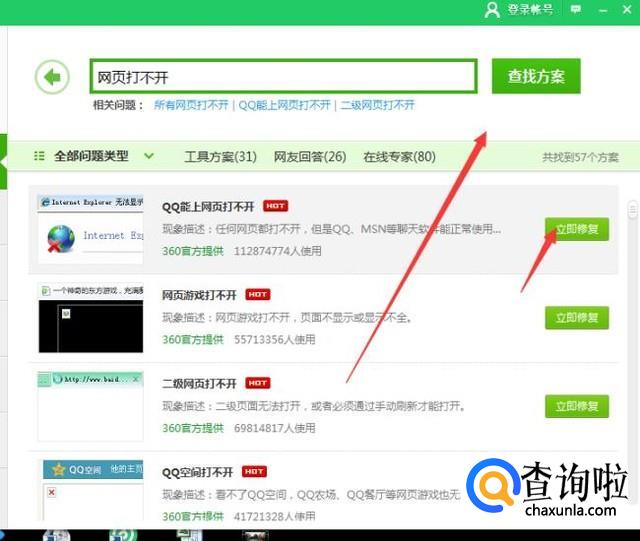Click the 登录帐号 login text
The height and width of the screenshot is (541, 640).
530,9
